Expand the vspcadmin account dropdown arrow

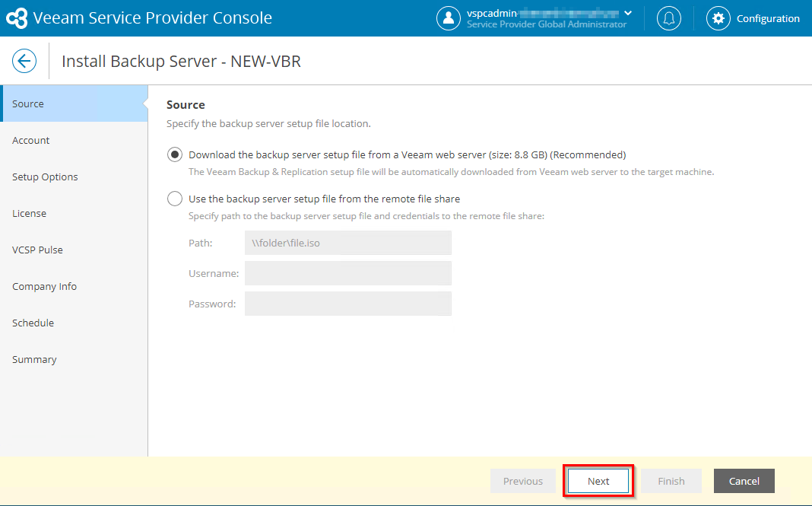tap(628, 13)
